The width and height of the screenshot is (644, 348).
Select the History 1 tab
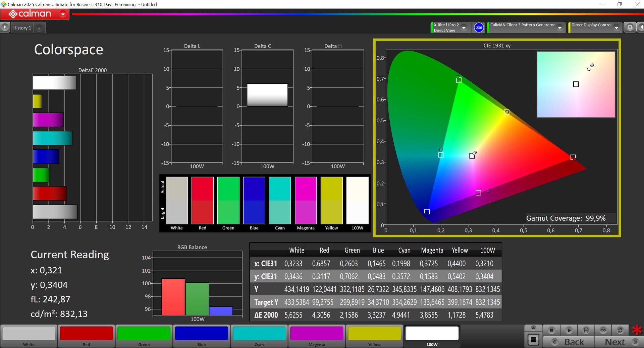tap(22, 28)
